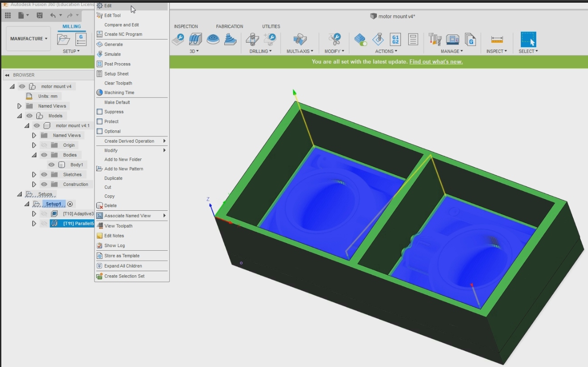Toggle the Setup1 active radio button
The height and width of the screenshot is (367, 588).
70,204
